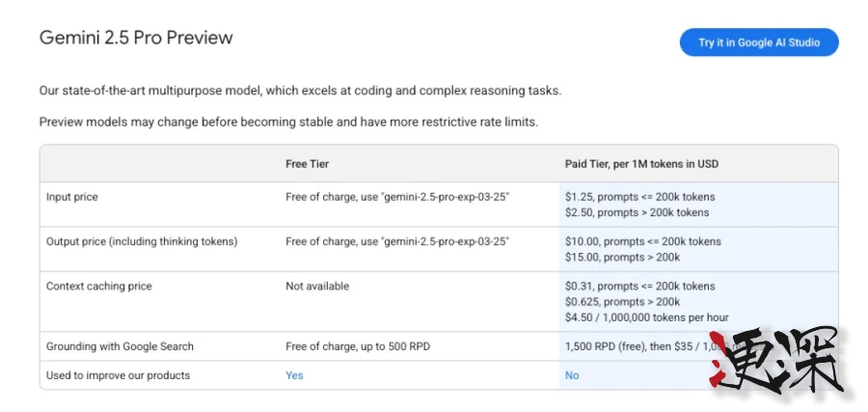Click the Try it in Google AI Studio button
Image resolution: width=868 pixels, height=412 pixels.
click(x=758, y=42)
